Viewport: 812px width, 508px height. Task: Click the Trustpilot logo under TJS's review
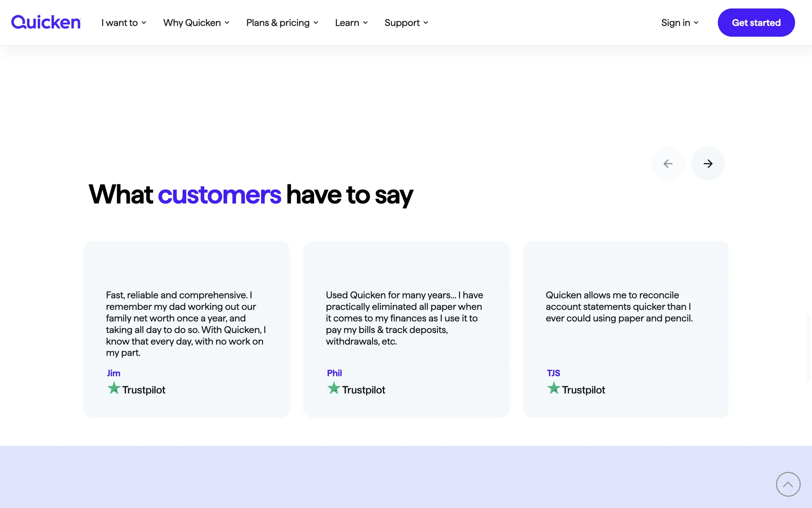tap(576, 389)
